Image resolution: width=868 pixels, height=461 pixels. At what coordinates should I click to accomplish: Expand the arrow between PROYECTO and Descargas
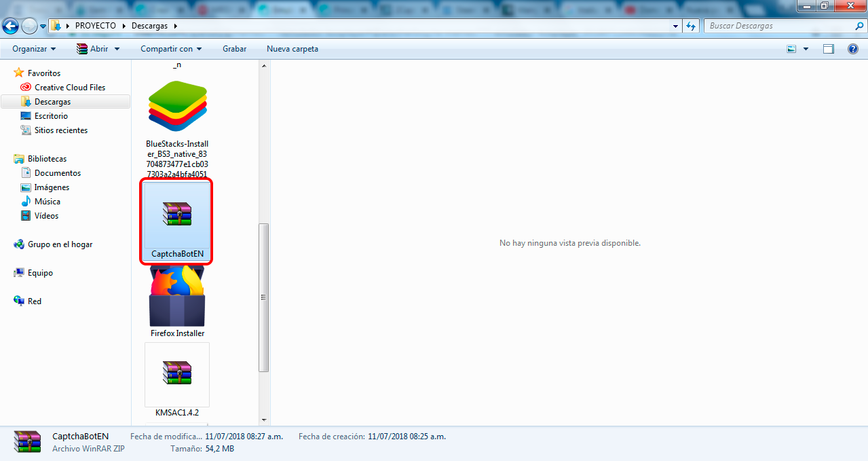coord(124,26)
